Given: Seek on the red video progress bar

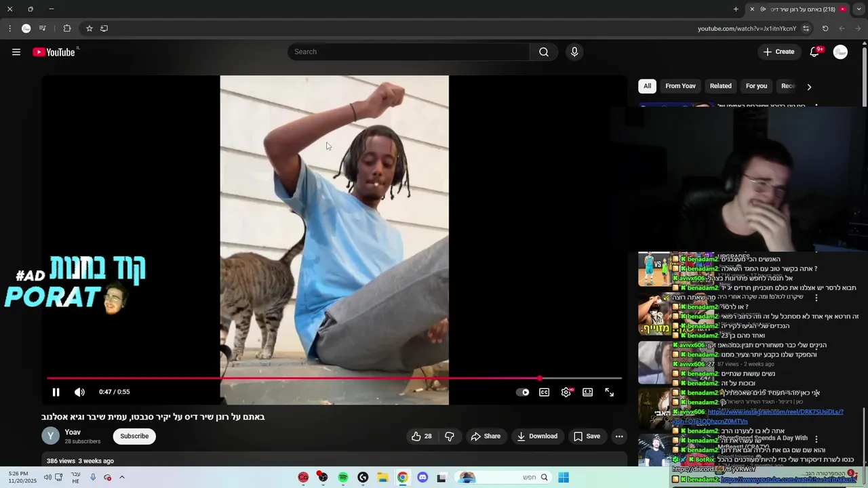Looking at the screenshot, I should [334, 378].
